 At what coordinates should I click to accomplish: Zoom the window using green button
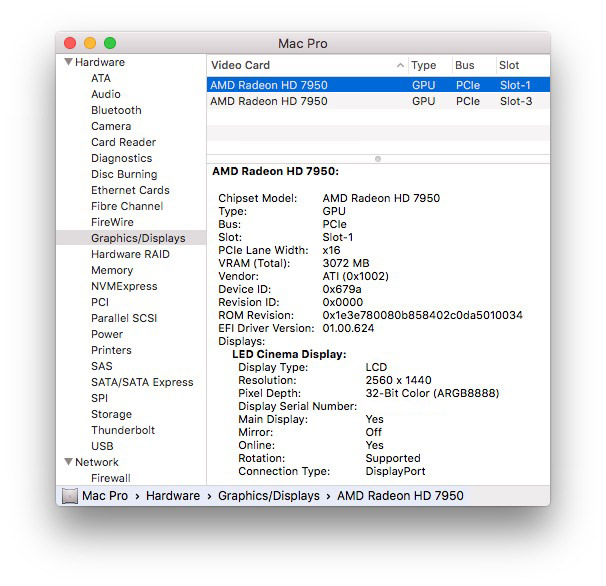point(110,43)
